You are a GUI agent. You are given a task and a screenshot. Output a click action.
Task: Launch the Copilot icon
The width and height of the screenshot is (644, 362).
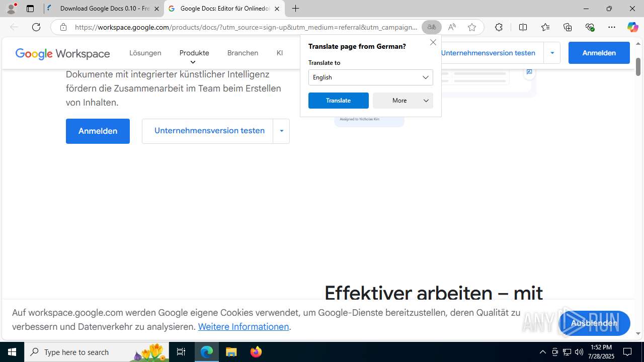click(632, 27)
